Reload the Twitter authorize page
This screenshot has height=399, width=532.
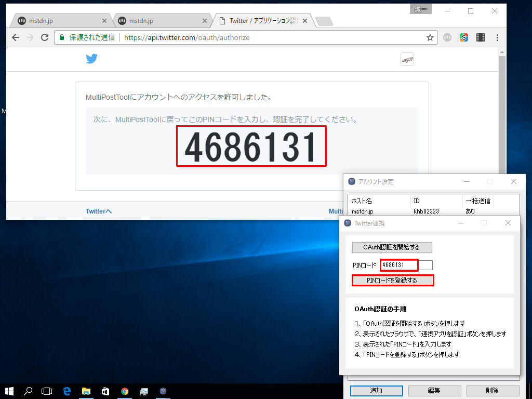click(45, 37)
